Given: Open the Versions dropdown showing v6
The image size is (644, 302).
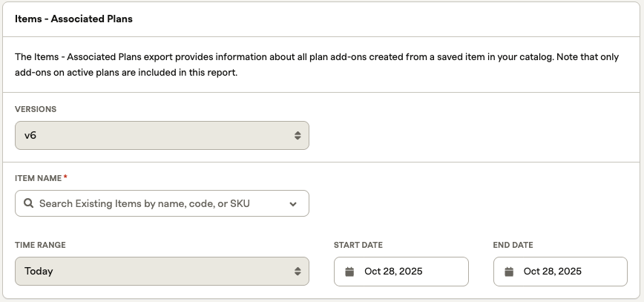Looking at the screenshot, I should (x=162, y=136).
